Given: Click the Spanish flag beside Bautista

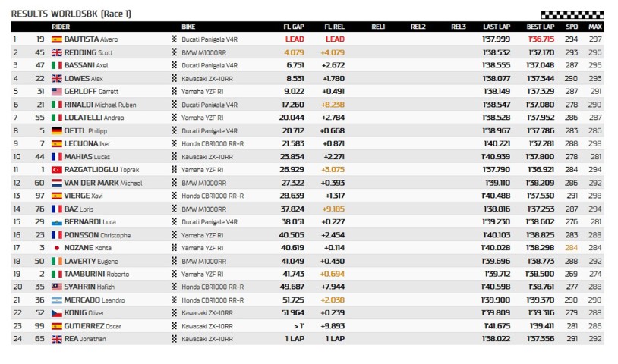Looking at the screenshot, I should click(56, 39).
